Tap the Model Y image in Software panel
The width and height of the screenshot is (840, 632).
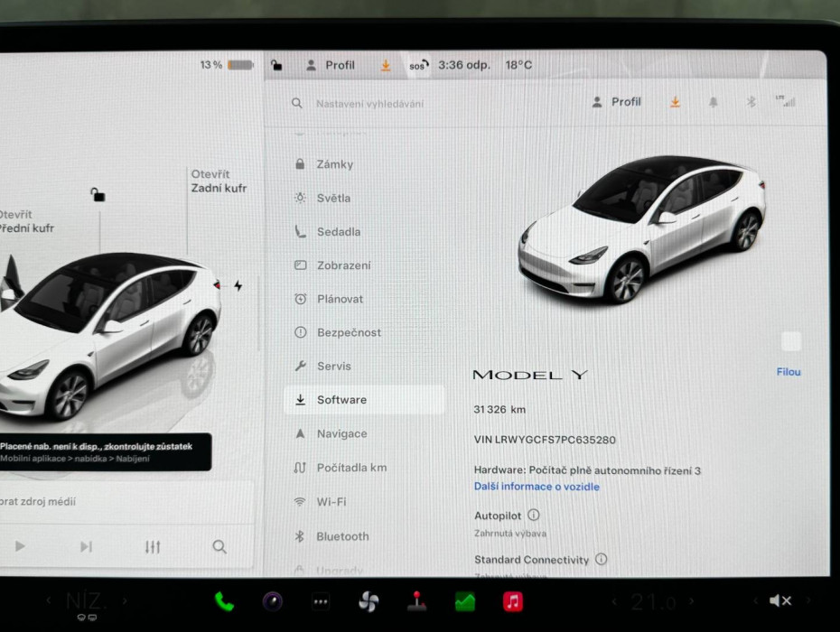642,229
